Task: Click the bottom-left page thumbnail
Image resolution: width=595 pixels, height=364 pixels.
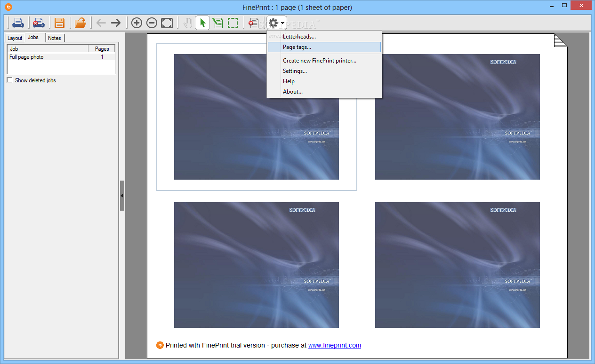Action: pyautogui.click(x=257, y=265)
